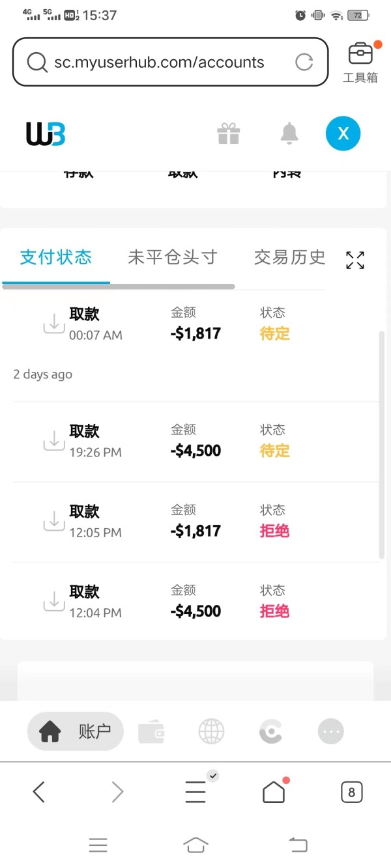Open the browser hamburger menu
Image resolution: width=391 pixels, height=868 pixels.
(195, 792)
